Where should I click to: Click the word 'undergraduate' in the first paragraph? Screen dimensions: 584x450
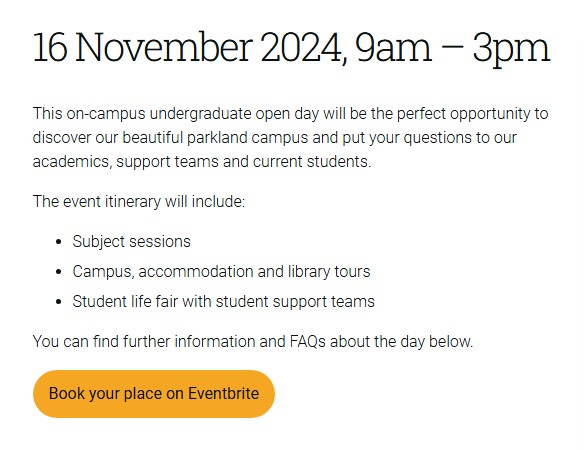pyautogui.click(x=200, y=114)
